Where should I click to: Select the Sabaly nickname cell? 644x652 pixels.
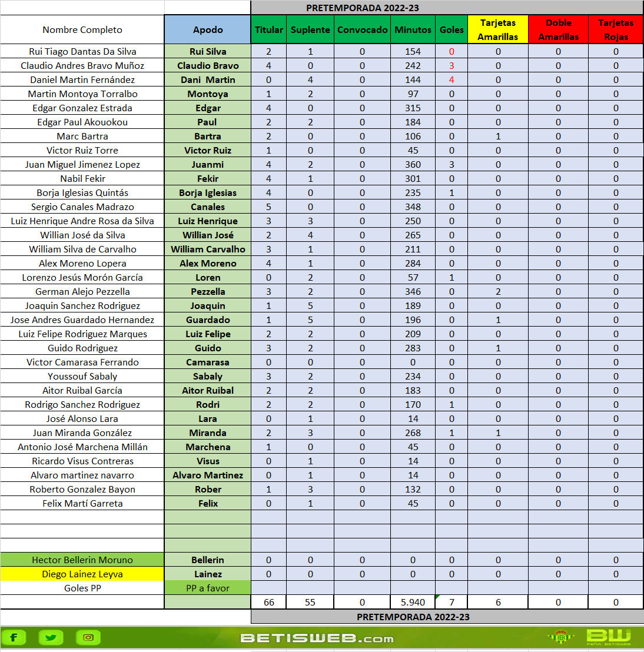tap(208, 377)
